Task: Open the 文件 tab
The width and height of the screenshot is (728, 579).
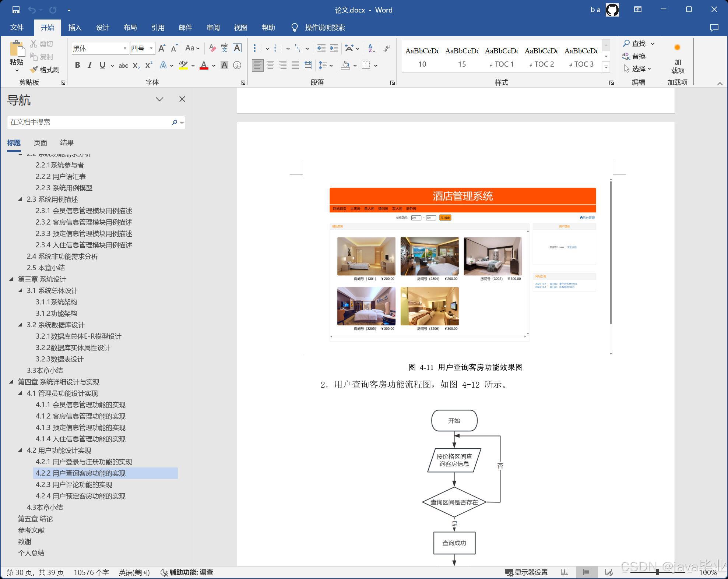Action: tap(17, 28)
